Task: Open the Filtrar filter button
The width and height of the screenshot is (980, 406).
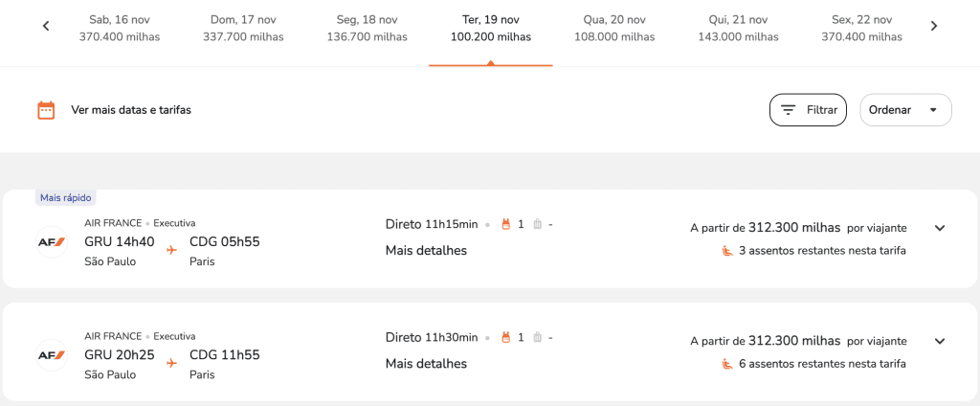Action: [x=808, y=110]
